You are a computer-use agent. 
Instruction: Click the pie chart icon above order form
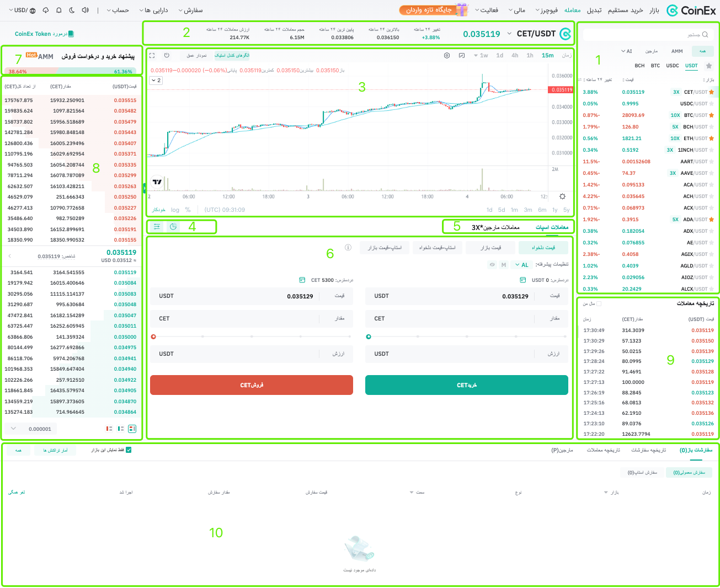tap(173, 227)
